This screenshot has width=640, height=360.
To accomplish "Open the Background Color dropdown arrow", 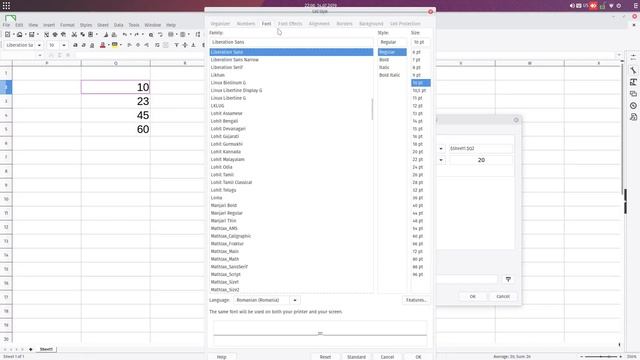I will 121,45.
